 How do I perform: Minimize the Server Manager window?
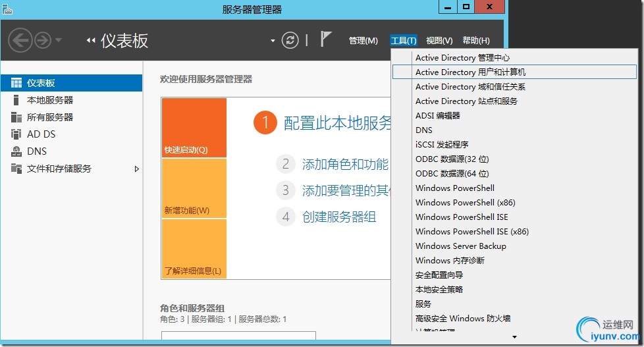[x=448, y=7]
